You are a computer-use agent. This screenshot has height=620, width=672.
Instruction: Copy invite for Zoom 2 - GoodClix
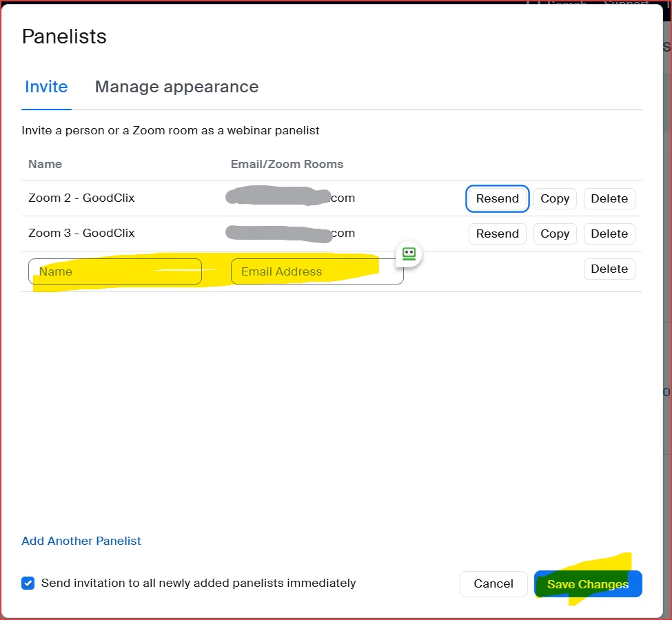click(555, 199)
